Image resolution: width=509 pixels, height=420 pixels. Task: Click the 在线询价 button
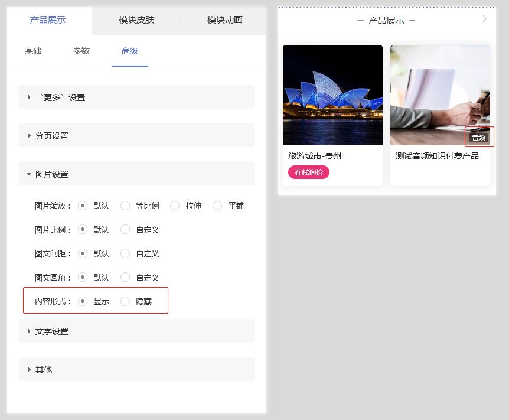click(309, 172)
